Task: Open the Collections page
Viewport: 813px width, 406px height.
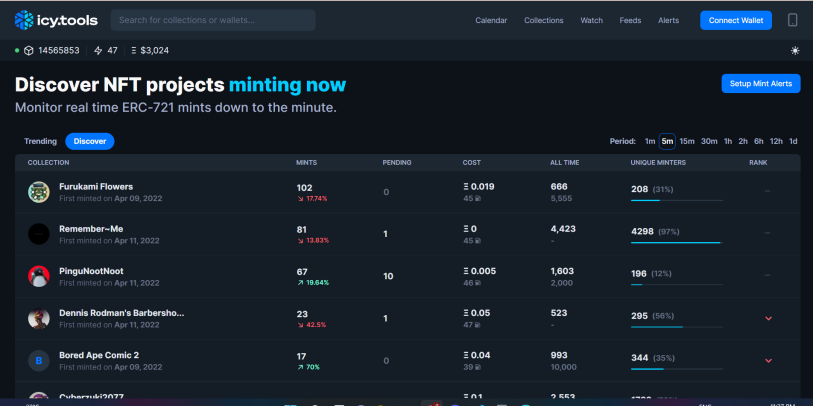Action: (543, 20)
